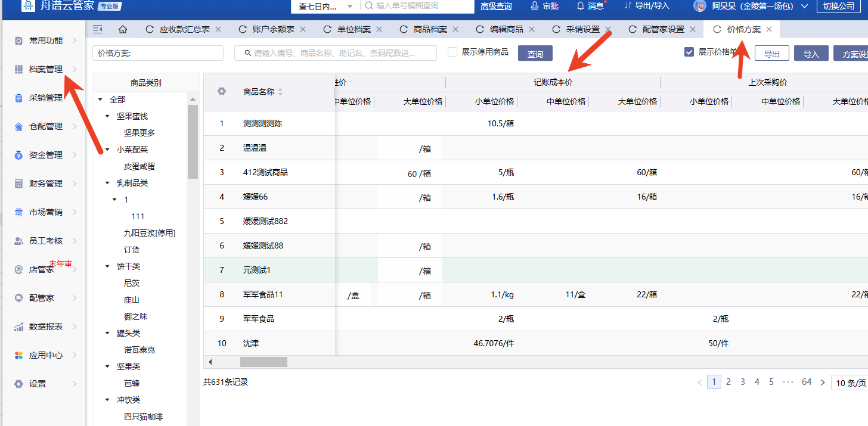Image resolution: width=868 pixels, height=426 pixels.
Task: Open the 10 条/页 page size dropdown
Action: pyautogui.click(x=850, y=383)
